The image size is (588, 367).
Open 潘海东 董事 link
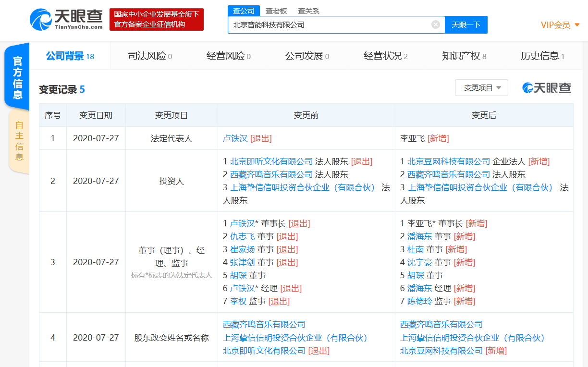click(x=420, y=236)
